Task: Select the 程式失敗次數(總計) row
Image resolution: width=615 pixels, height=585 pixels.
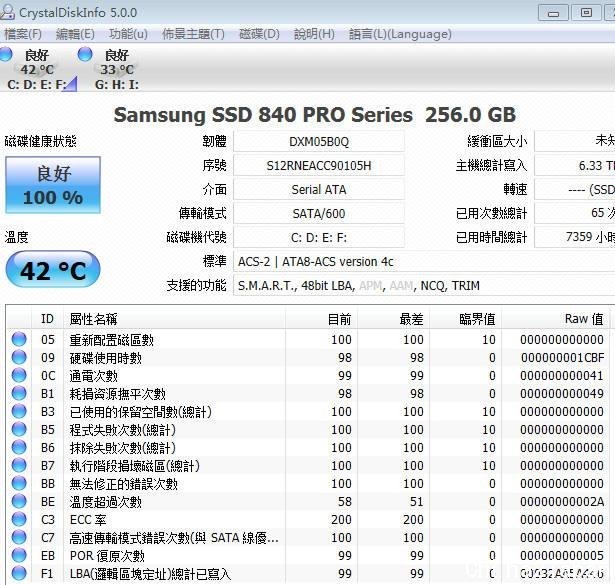Action: click(x=308, y=429)
